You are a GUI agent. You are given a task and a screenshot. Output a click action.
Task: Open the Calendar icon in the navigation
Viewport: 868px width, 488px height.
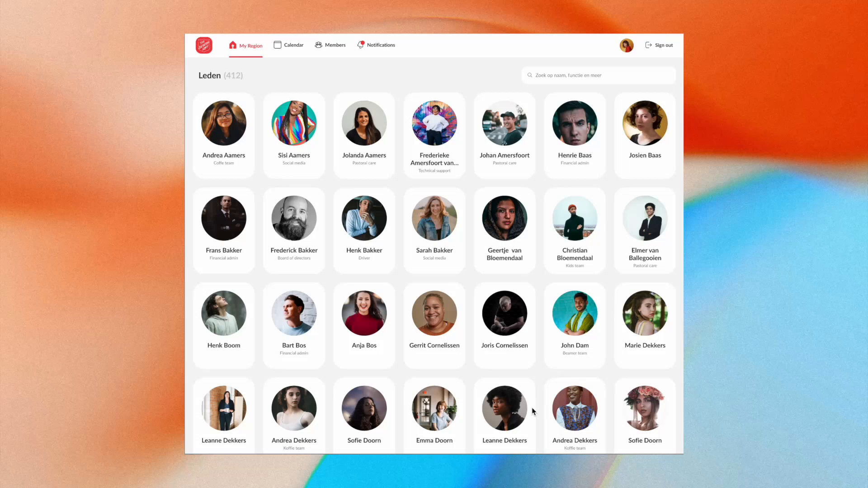(x=277, y=45)
